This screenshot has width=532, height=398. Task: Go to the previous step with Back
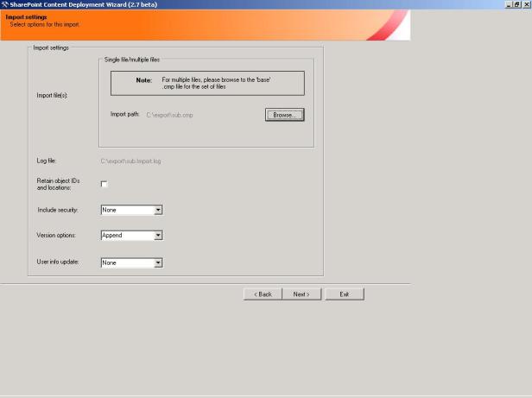point(263,294)
